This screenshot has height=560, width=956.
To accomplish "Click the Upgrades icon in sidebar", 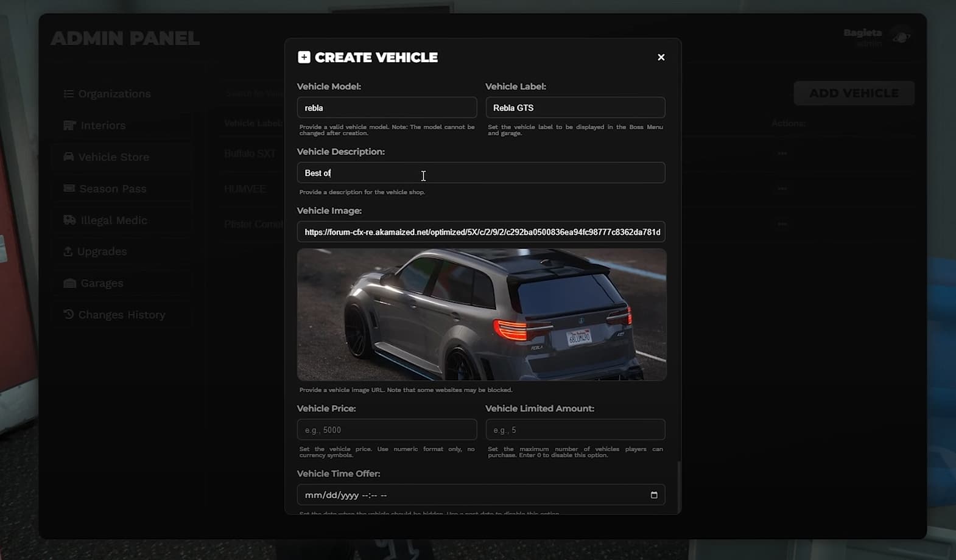I will 68,251.
